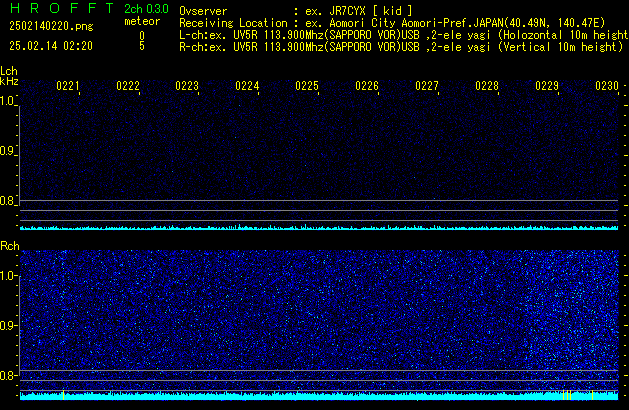Click the 0.8 frequency label on Rch axis

click(x=7, y=375)
